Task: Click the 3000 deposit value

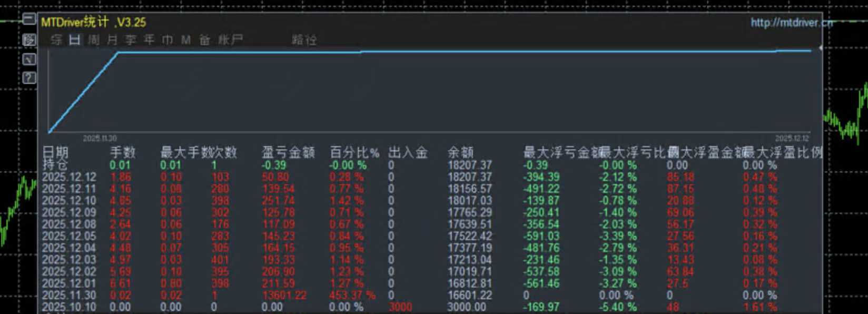Action: (x=400, y=307)
